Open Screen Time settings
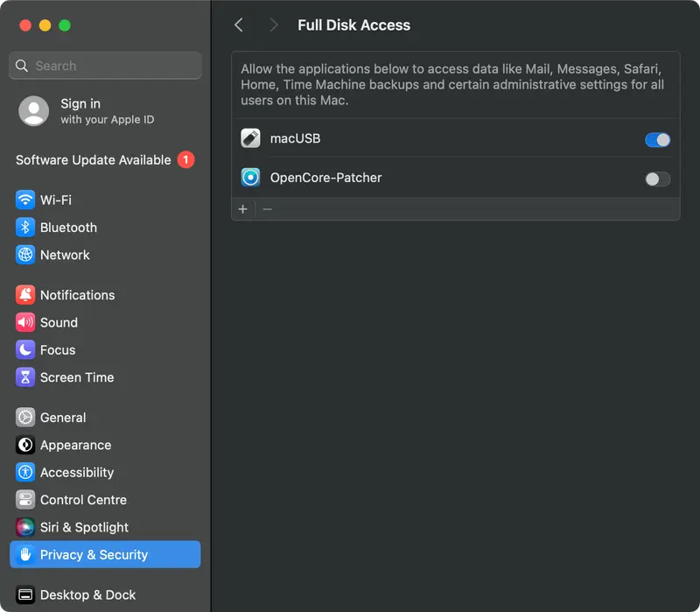Viewport: 700px width, 612px height. click(x=74, y=377)
